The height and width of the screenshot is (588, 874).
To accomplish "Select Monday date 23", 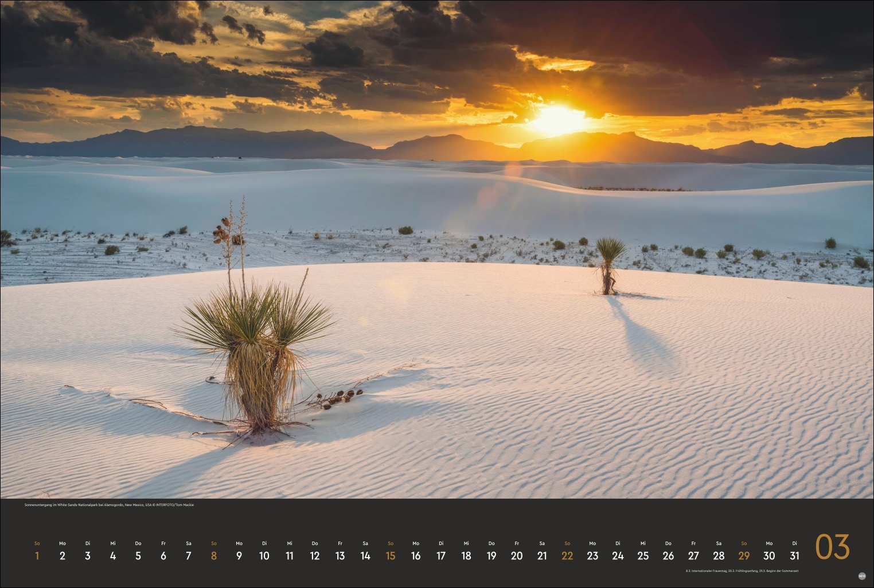I will [592, 555].
